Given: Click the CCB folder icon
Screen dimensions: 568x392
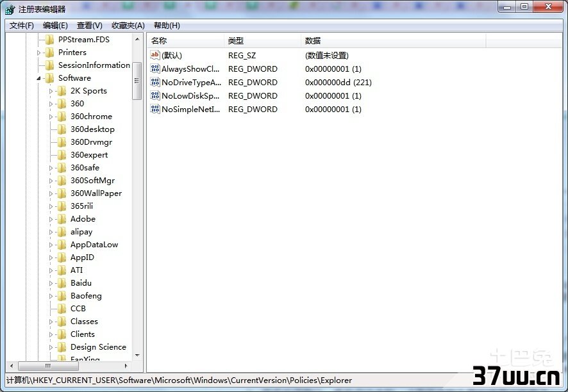Looking at the screenshot, I should click(x=62, y=309).
